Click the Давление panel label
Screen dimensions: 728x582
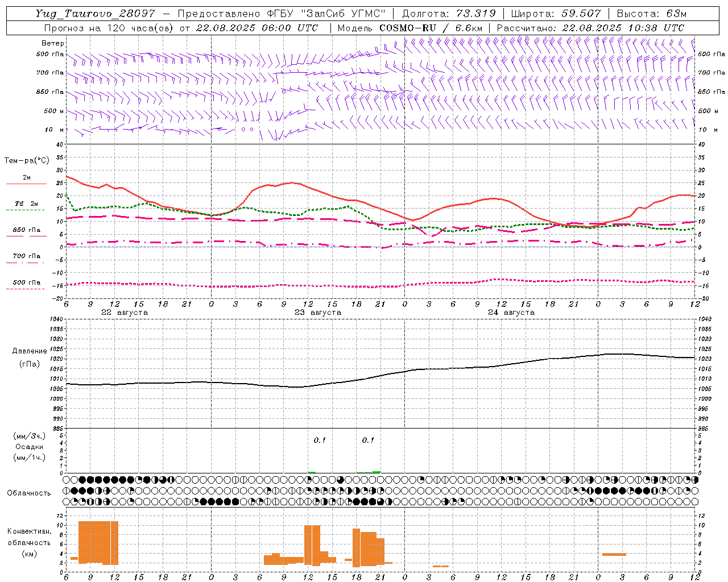point(30,351)
